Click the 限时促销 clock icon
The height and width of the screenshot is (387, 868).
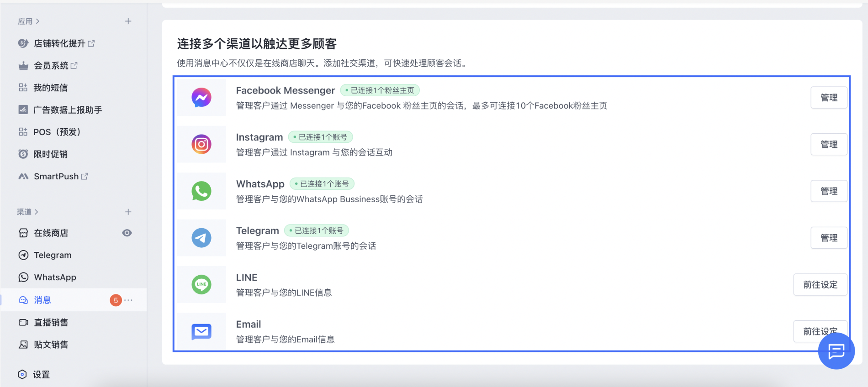23,154
